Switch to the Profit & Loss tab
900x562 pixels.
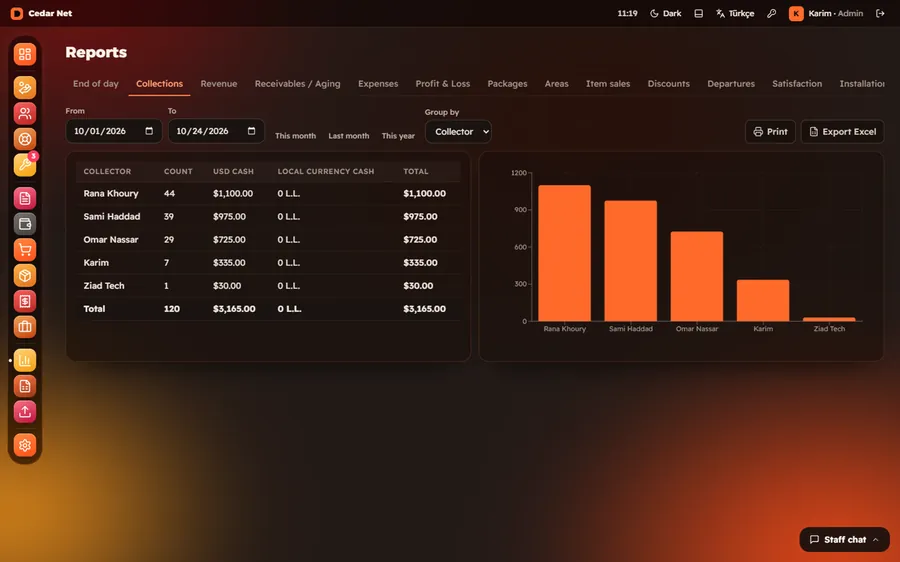pos(443,84)
